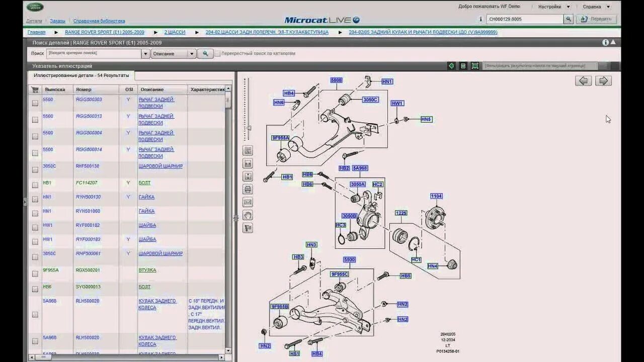Viewport: 644px width, 362px height.
Task: Tick checkbox for part RGG500303
Action: pyautogui.click(x=35, y=103)
